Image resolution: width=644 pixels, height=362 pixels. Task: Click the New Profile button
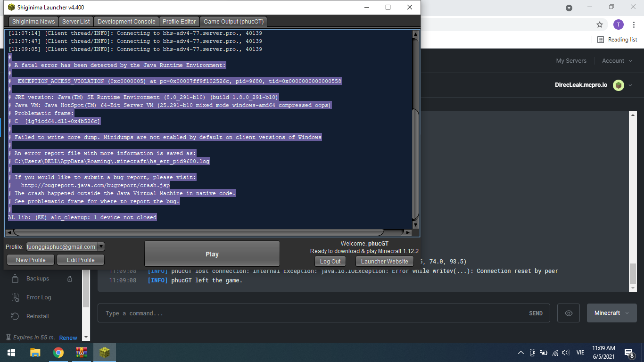pos(31,260)
